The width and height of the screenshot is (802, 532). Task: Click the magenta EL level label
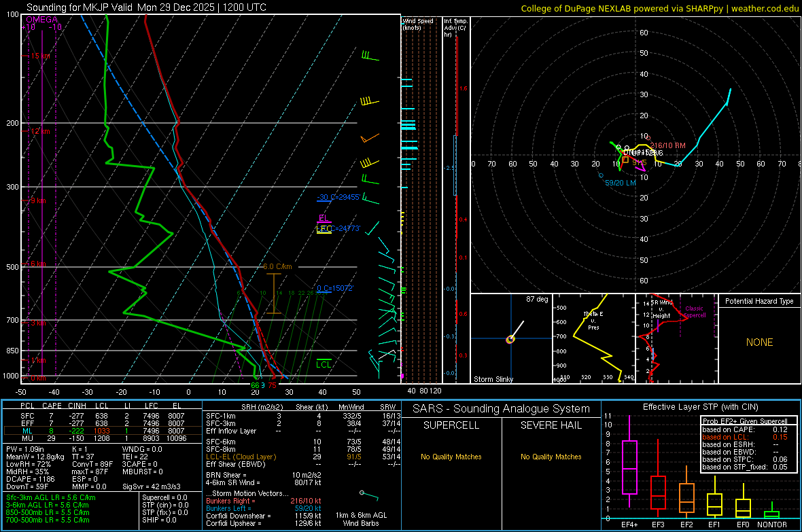coord(324,218)
